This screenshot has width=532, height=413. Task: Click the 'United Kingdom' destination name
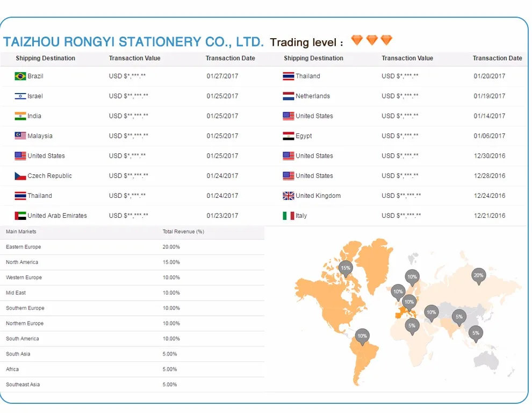(318, 196)
